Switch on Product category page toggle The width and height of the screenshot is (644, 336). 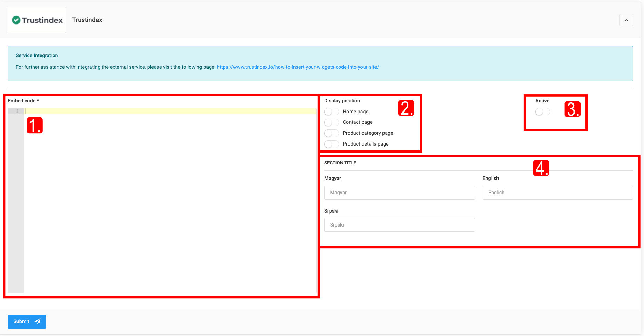(x=331, y=133)
